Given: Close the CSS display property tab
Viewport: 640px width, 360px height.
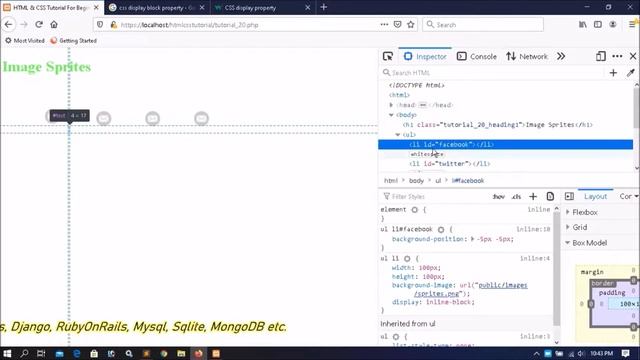Looking at the screenshot, I should point(308,8).
